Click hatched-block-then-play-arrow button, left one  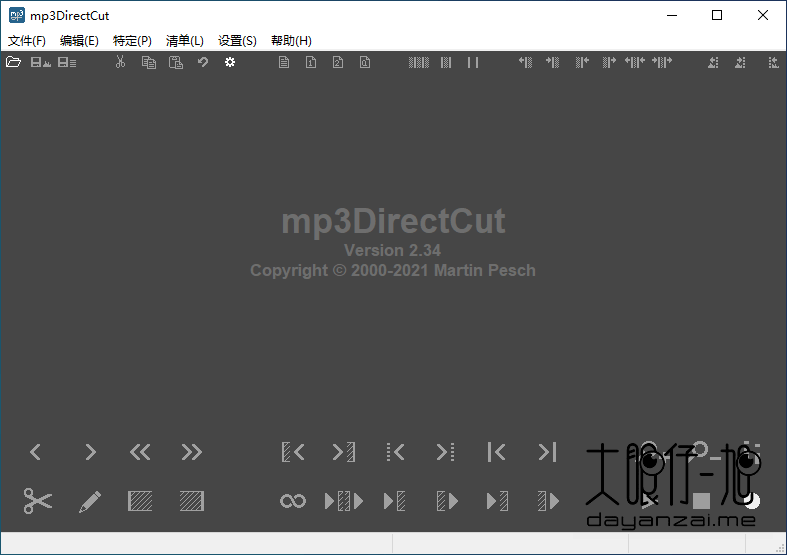click(447, 501)
